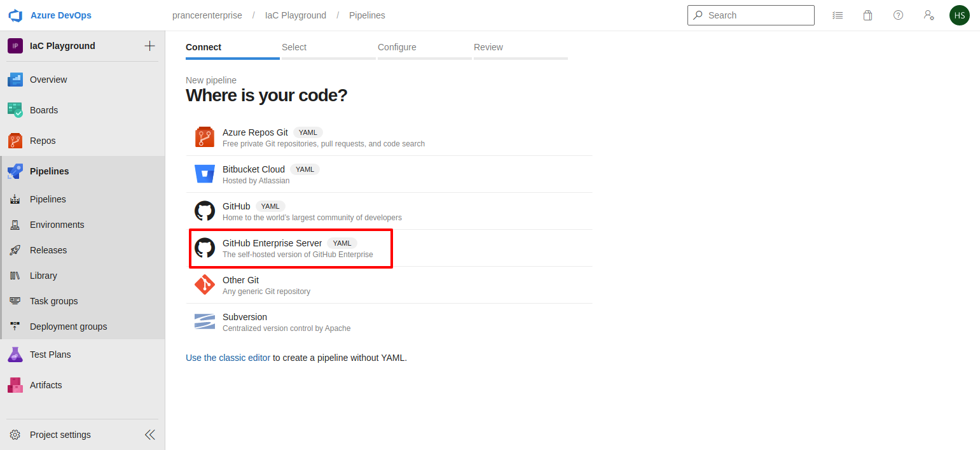Click the Pipelines sub-item icon

coord(15,199)
